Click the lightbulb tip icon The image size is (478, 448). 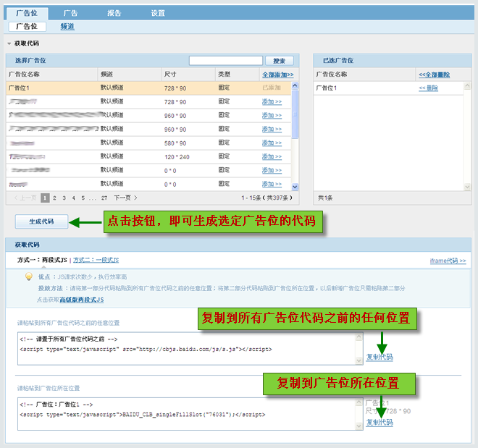point(29,276)
